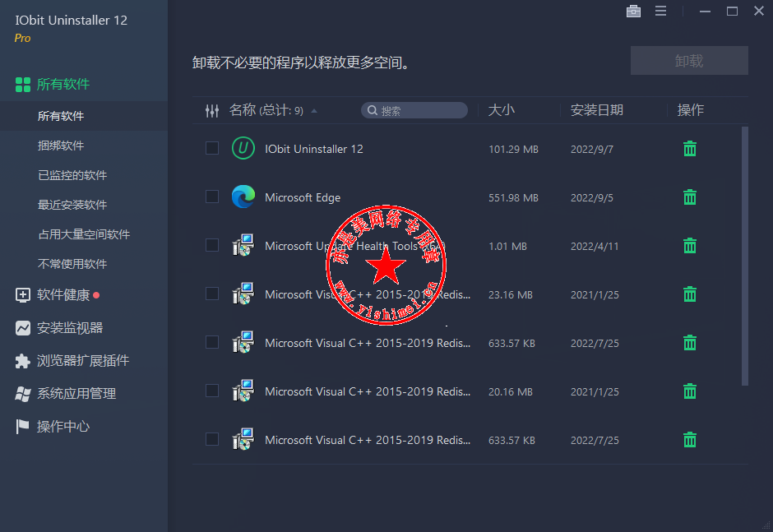Click the installer icon in the 23.16 MB row
The image size is (773, 532).
[243, 294]
